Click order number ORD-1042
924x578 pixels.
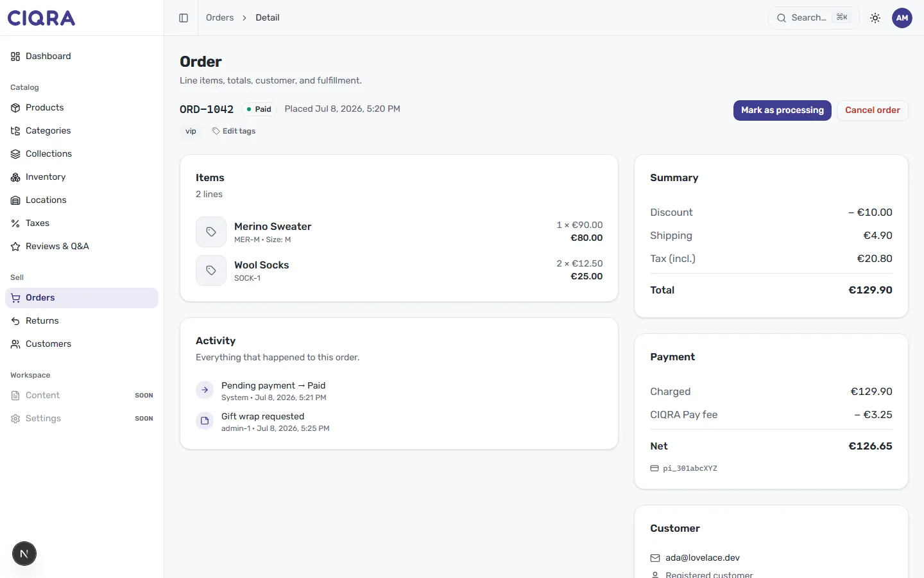[x=207, y=109]
